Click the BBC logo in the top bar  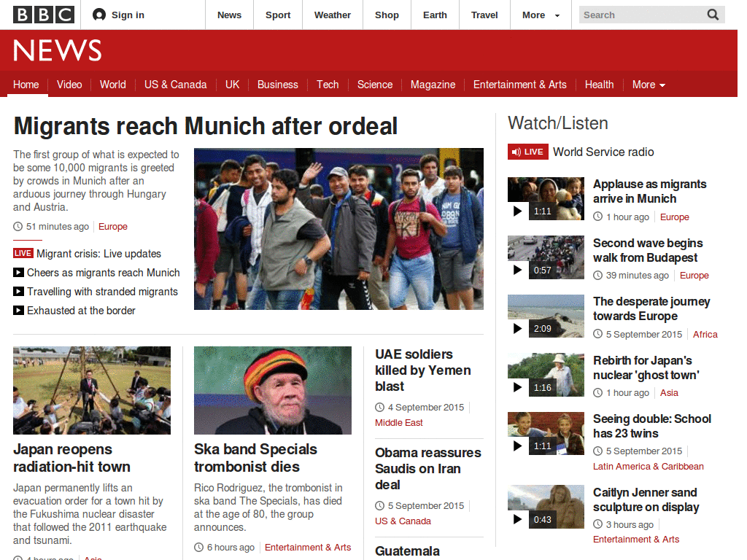click(43, 14)
